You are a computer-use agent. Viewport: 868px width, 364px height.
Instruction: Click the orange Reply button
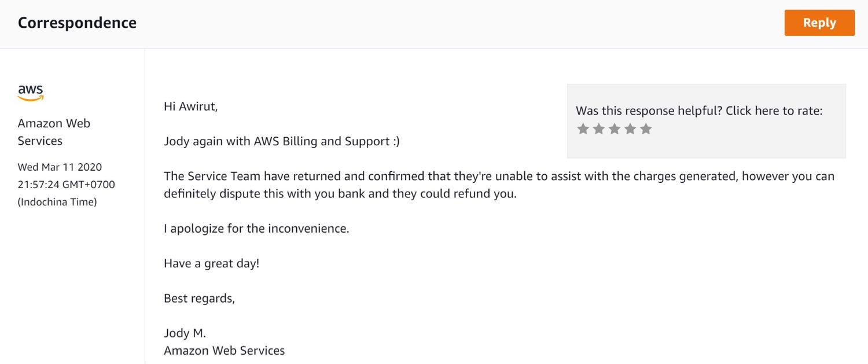click(x=819, y=23)
